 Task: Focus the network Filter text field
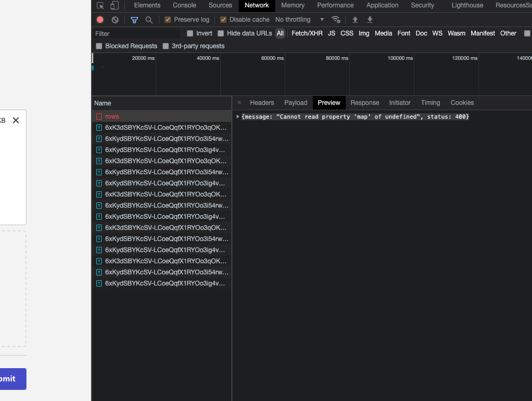(137, 33)
